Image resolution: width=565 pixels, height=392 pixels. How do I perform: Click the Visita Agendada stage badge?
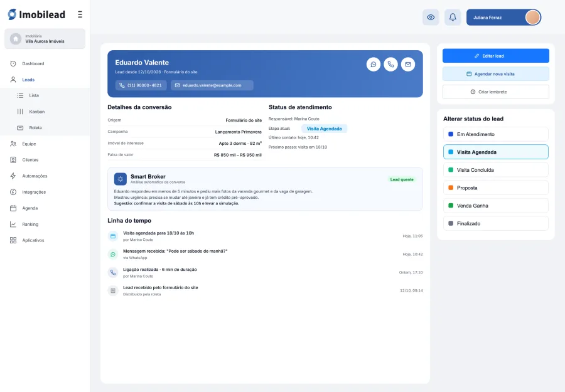[x=325, y=129]
